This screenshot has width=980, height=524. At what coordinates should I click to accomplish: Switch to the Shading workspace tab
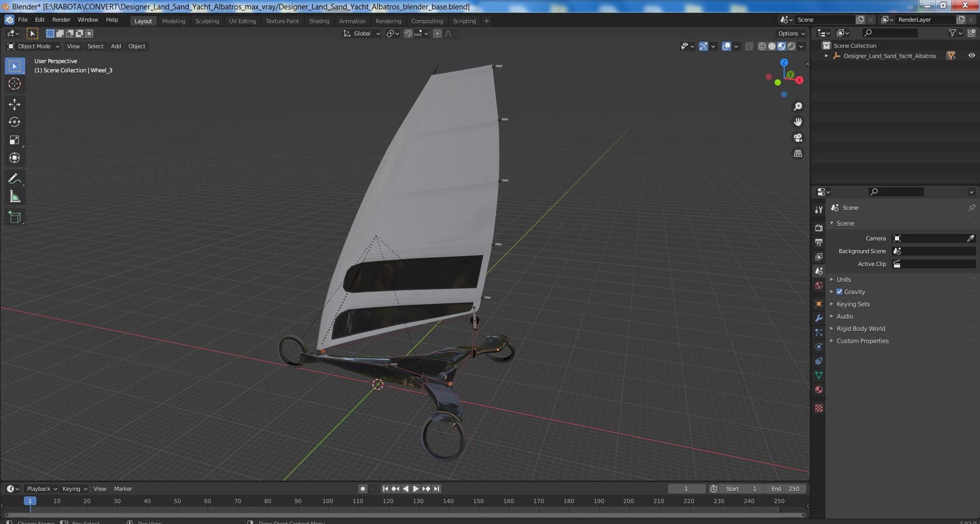(319, 21)
